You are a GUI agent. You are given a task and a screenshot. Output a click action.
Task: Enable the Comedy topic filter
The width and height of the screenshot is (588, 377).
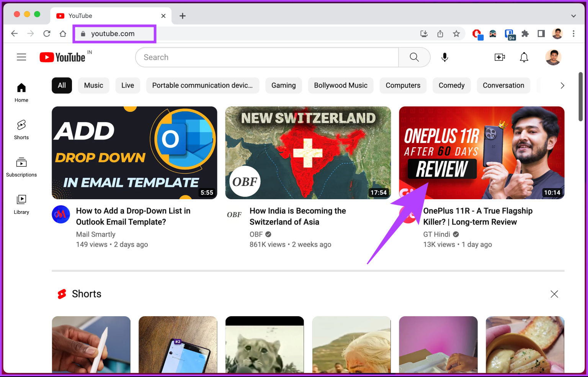click(x=451, y=85)
